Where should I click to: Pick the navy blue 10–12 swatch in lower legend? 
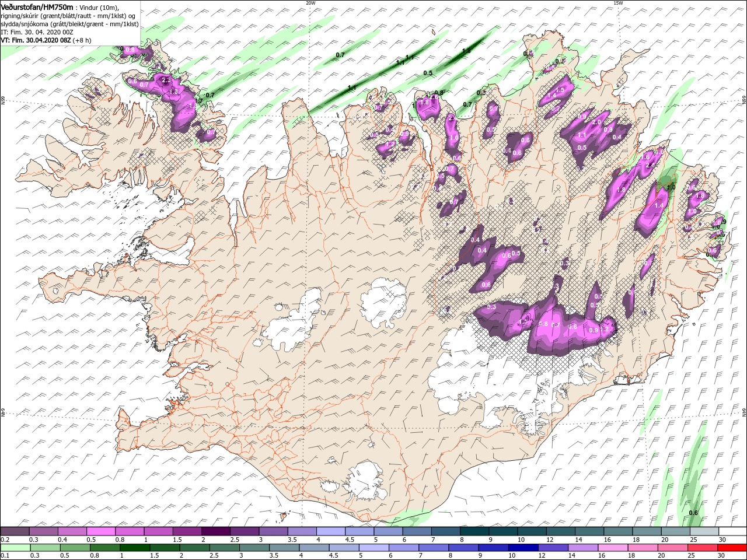tap(523, 548)
